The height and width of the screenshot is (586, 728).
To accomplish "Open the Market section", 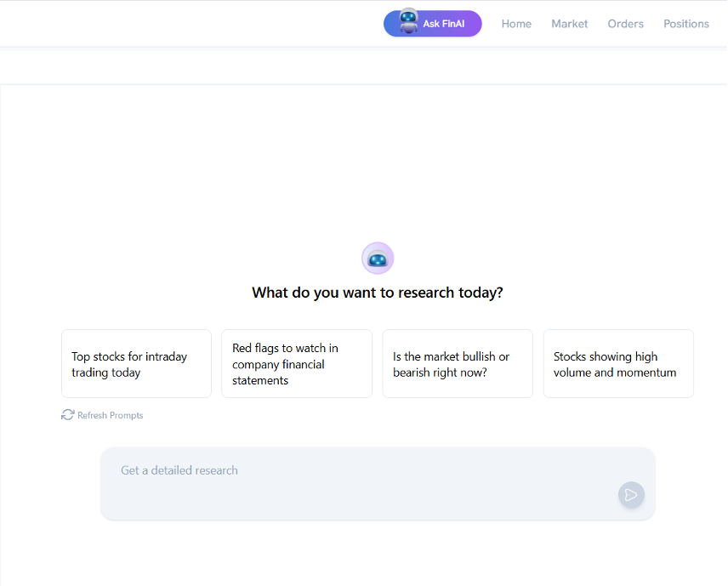I will [569, 24].
